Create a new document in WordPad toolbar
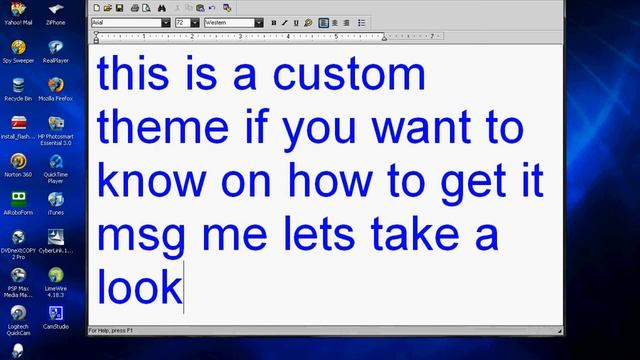 [x=97, y=8]
